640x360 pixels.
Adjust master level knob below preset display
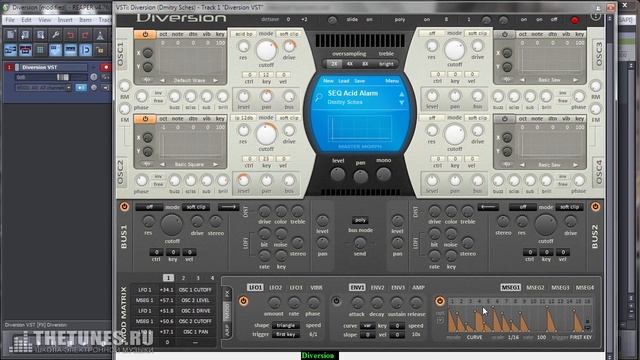click(338, 175)
